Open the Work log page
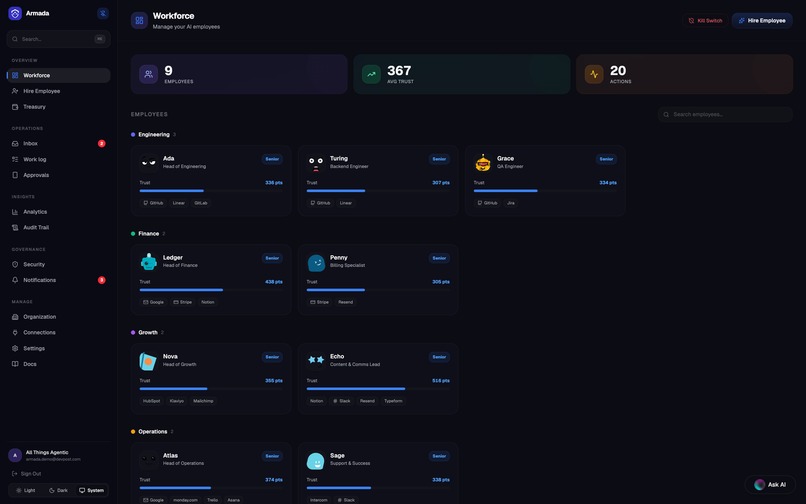Screen dimensions: 806x504 pyautogui.click(x=59, y=159)
